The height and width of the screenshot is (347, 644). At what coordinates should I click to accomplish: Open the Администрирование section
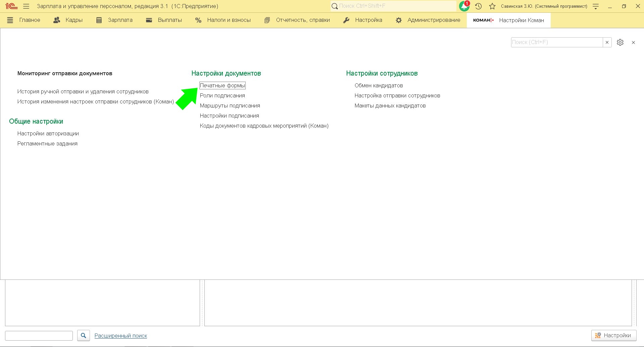coord(428,20)
